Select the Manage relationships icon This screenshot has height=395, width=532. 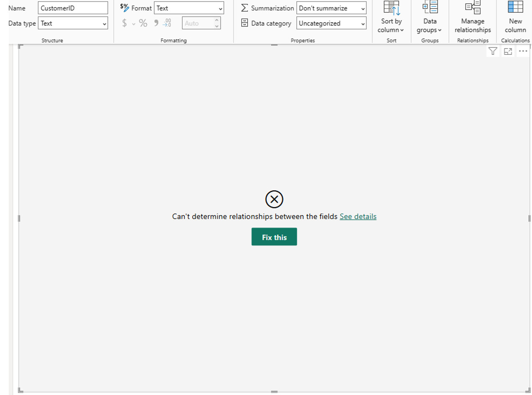point(472,8)
